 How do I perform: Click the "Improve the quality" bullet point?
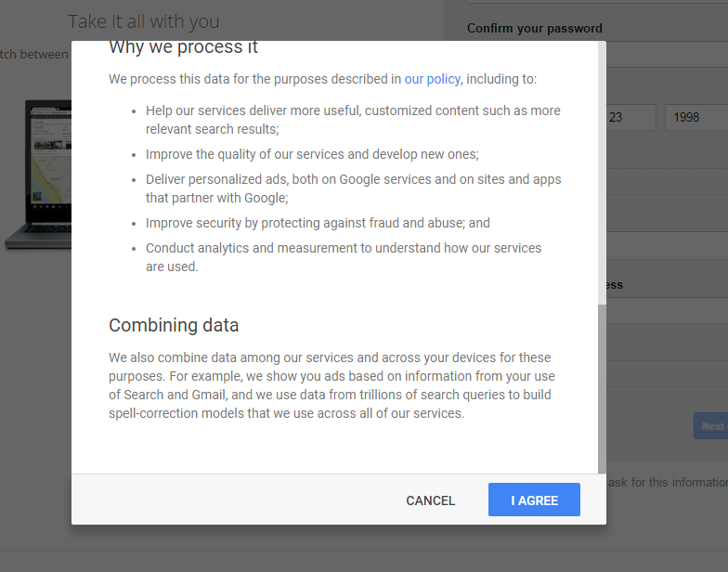tap(312, 154)
